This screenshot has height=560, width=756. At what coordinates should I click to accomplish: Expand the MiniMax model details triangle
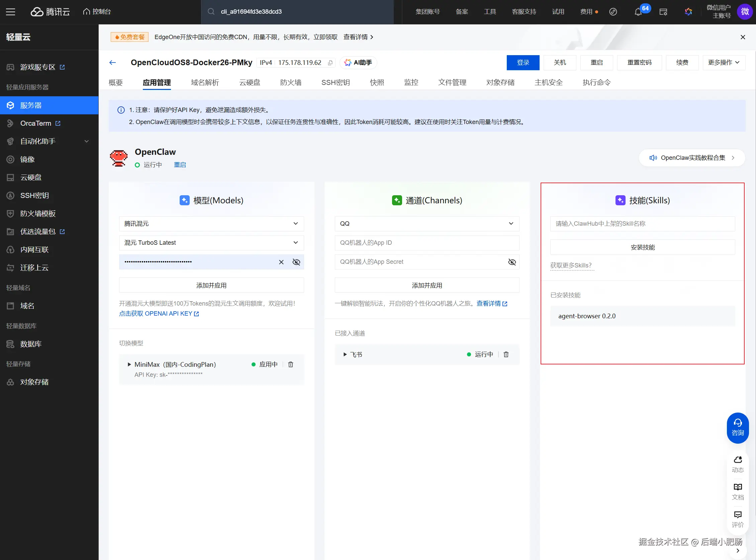[129, 364]
